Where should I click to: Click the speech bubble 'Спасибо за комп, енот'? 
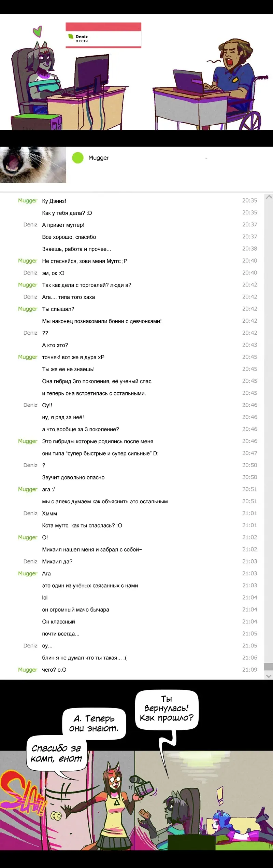point(56,754)
